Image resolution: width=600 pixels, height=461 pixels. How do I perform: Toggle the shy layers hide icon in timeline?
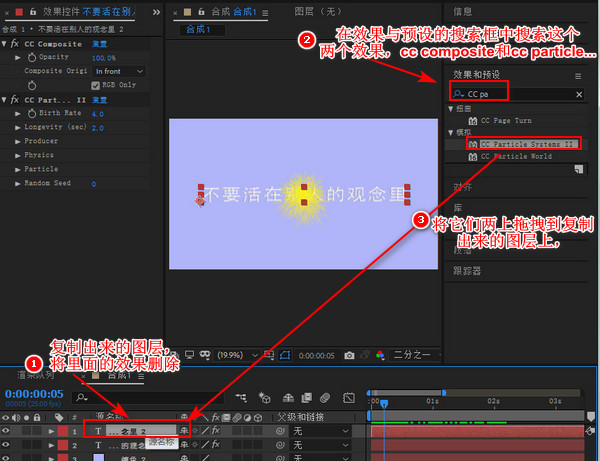[288, 398]
